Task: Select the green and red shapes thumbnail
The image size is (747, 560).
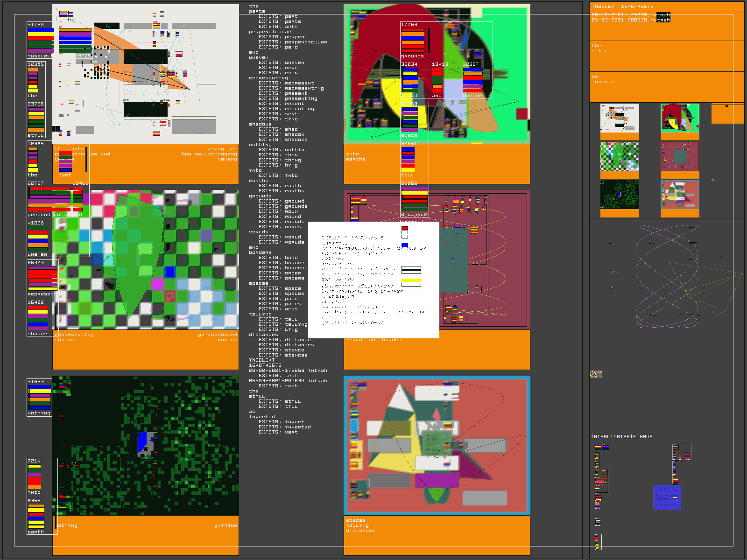Action: (x=680, y=118)
